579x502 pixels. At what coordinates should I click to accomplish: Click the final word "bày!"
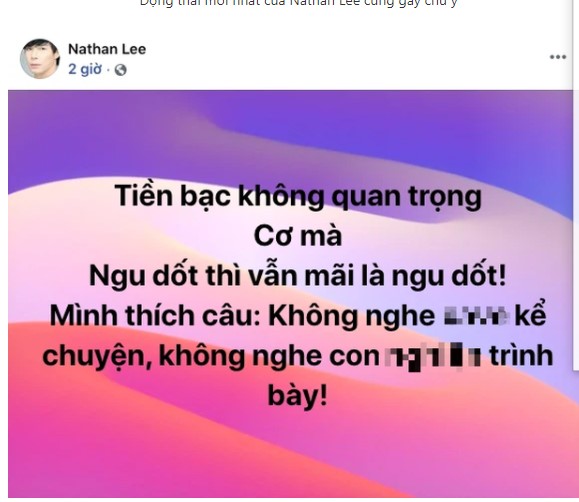coord(297,396)
